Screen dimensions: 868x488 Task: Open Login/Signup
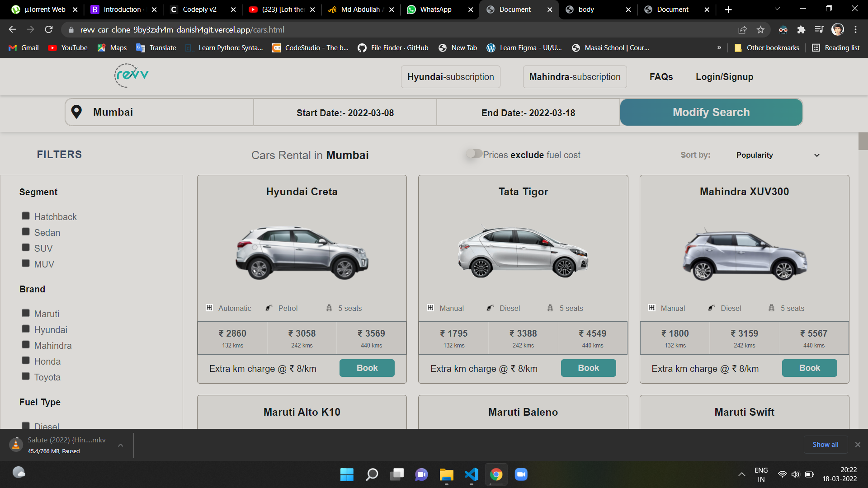point(724,77)
